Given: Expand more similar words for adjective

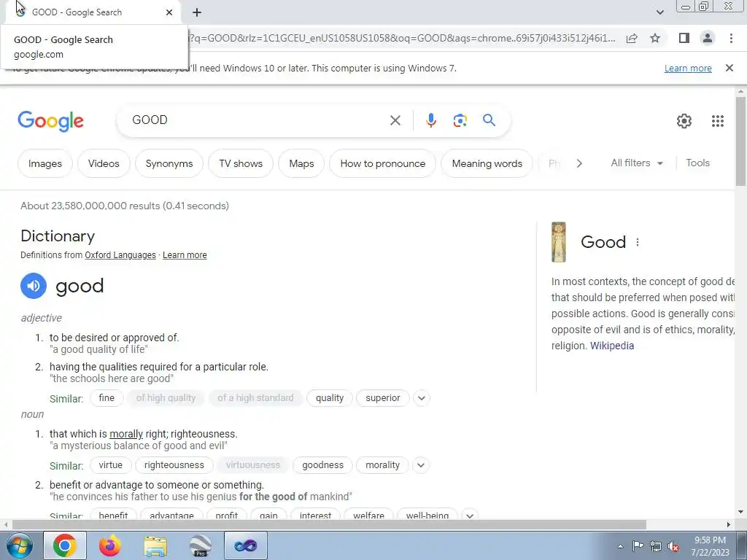Looking at the screenshot, I should click(x=421, y=398).
